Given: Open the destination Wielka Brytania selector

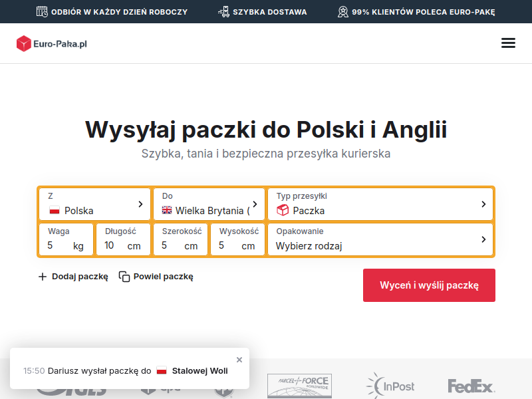Looking at the screenshot, I should (209, 204).
